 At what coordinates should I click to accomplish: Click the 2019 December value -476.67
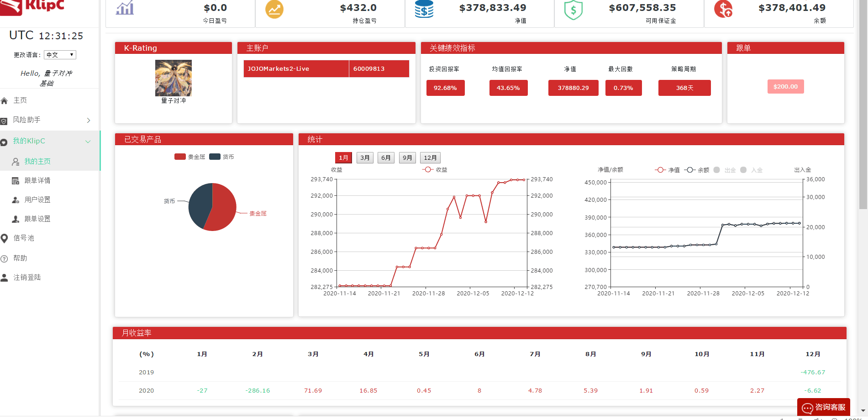(813, 373)
